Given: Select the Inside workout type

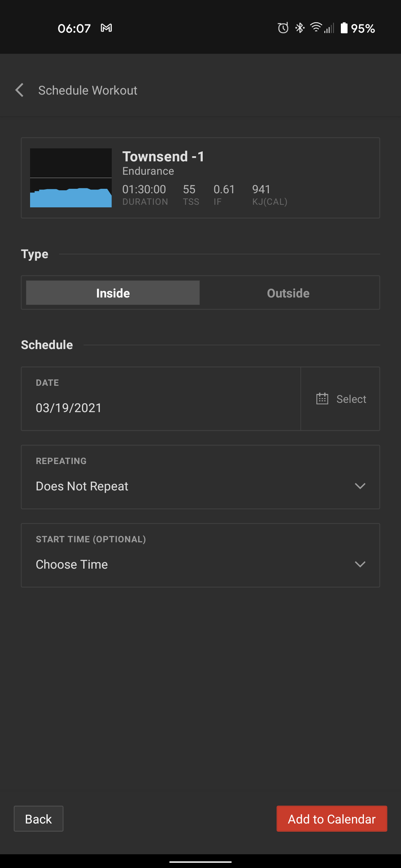Looking at the screenshot, I should 113,293.
